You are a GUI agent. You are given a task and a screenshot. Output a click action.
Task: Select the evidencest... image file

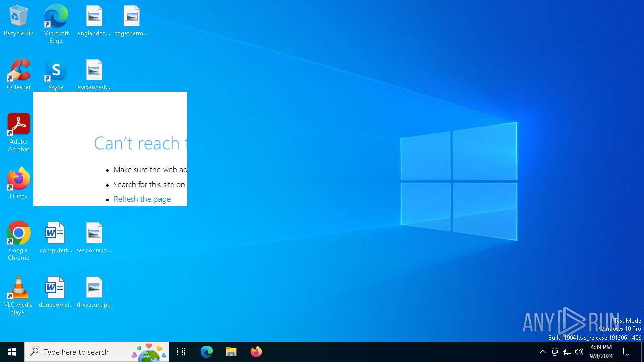pyautogui.click(x=94, y=75)
